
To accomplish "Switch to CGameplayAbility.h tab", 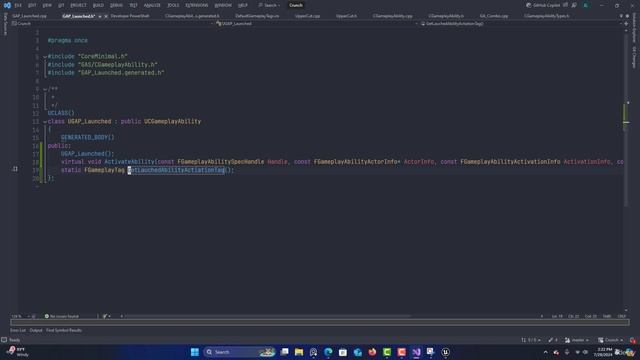I will click(x=446, y=16).
